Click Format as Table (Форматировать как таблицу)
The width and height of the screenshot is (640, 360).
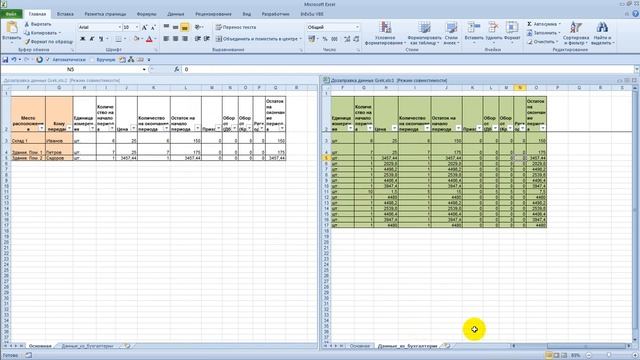point(424,33)
